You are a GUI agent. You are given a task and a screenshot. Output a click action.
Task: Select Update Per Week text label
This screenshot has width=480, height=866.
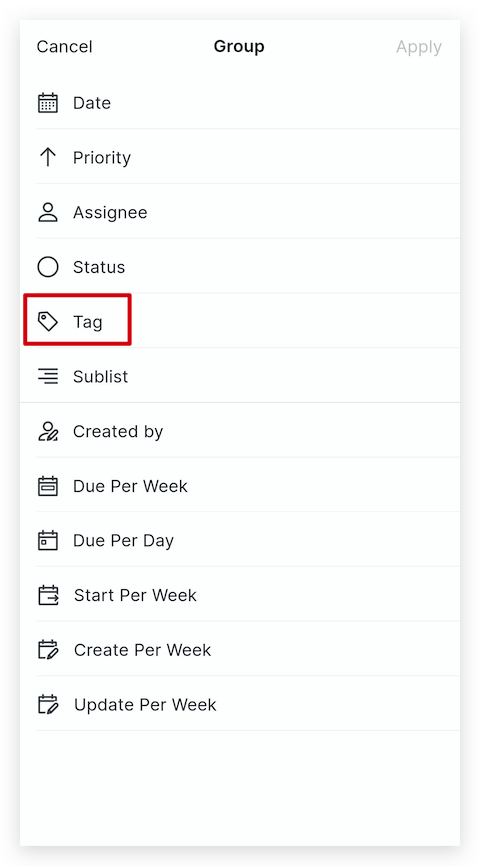click(145, 705)
